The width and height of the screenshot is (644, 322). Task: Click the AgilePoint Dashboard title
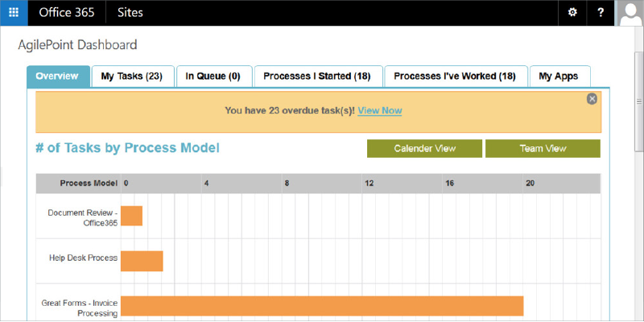(77, 45)
